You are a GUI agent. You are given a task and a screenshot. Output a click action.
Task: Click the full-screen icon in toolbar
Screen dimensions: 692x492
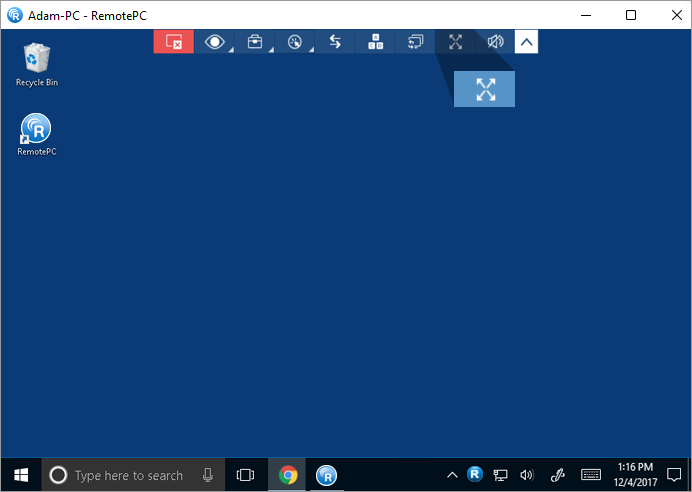[455, 42]
